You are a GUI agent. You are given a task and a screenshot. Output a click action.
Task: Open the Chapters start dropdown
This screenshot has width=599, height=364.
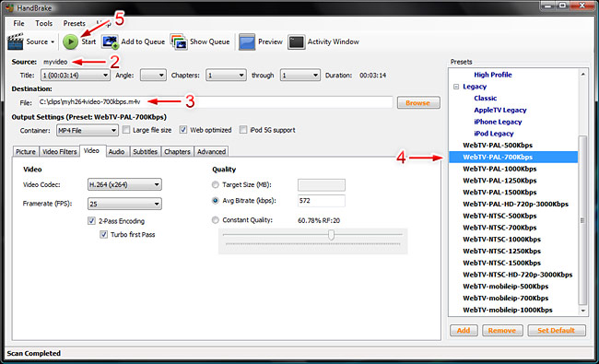(x=226, y=75)
